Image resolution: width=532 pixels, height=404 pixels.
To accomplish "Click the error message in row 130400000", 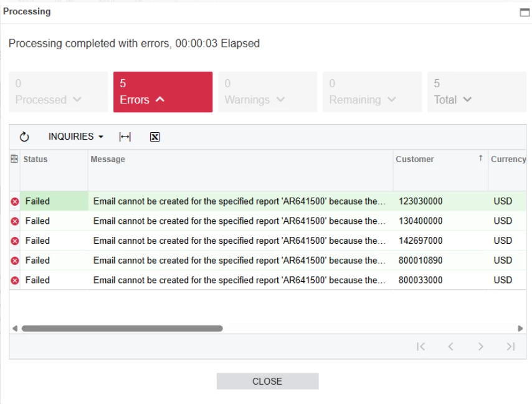I will click(x=240, y=221).
